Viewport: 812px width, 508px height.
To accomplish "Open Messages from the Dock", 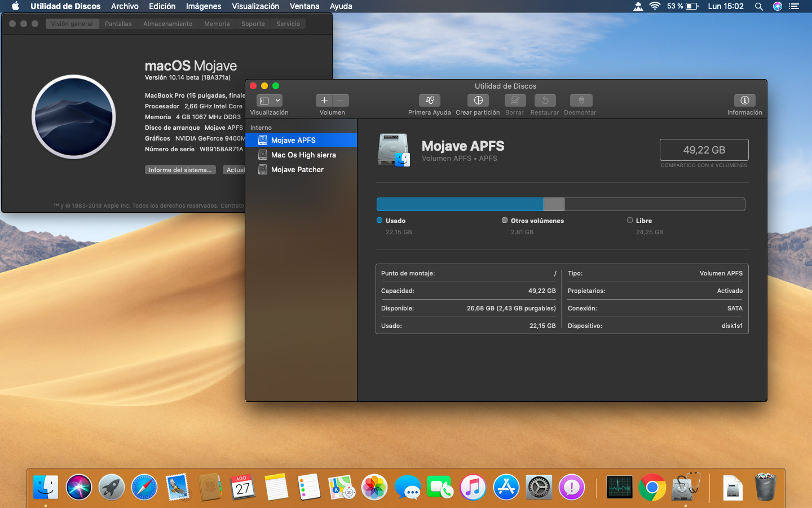I will [408, 487].
